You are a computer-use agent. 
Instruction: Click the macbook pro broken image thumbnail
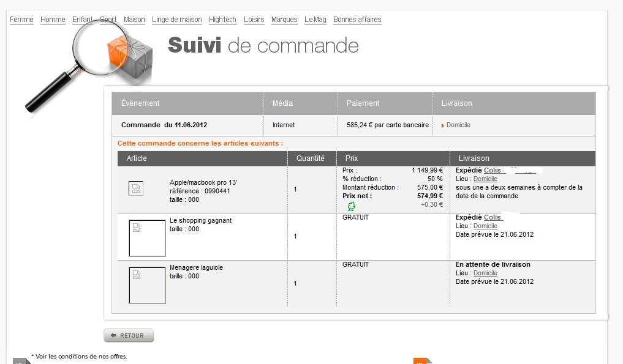(x=136, y=188)
